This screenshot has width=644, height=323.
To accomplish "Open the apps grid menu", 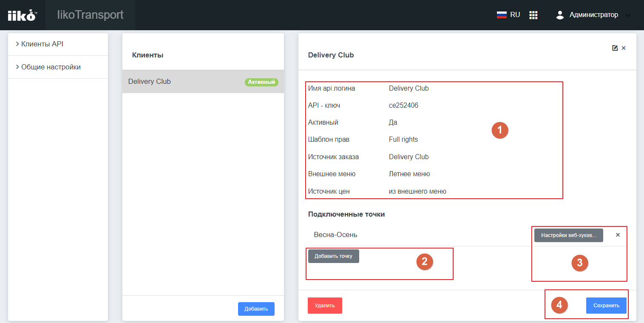I will 533,15.
